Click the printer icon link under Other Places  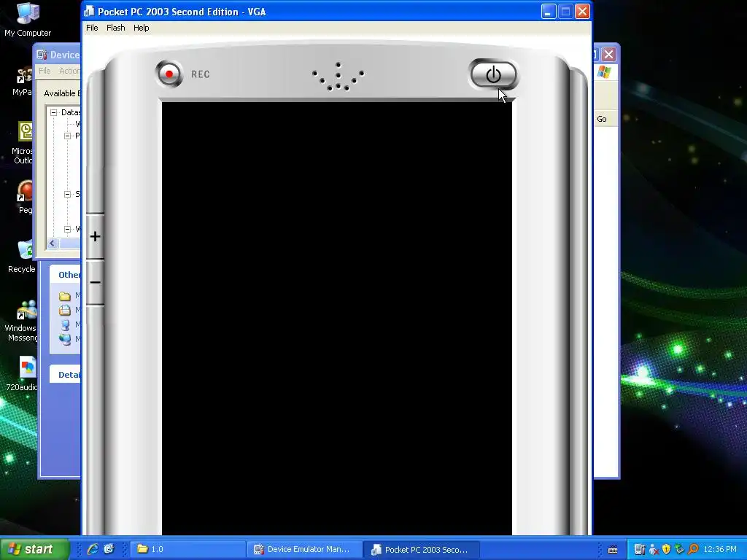click(x=65, y=311)
